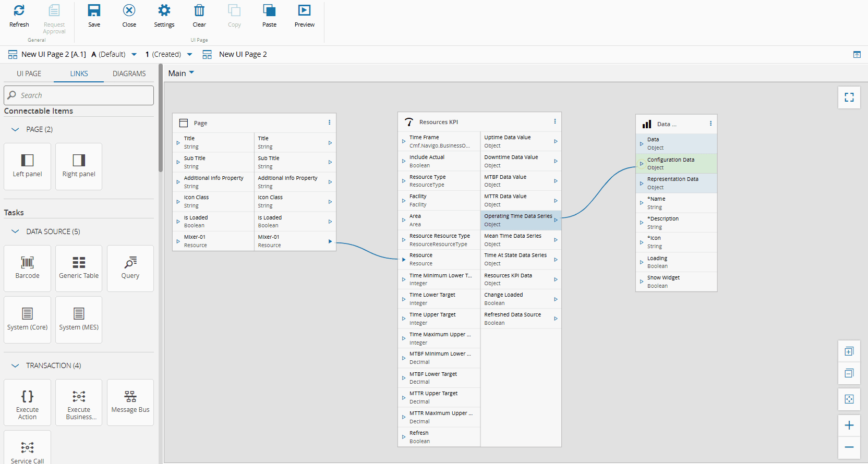This screenshot has height=464, width=868.
Task: Open Resources KPI three-dot menu
Action: (x=554, y=121)
